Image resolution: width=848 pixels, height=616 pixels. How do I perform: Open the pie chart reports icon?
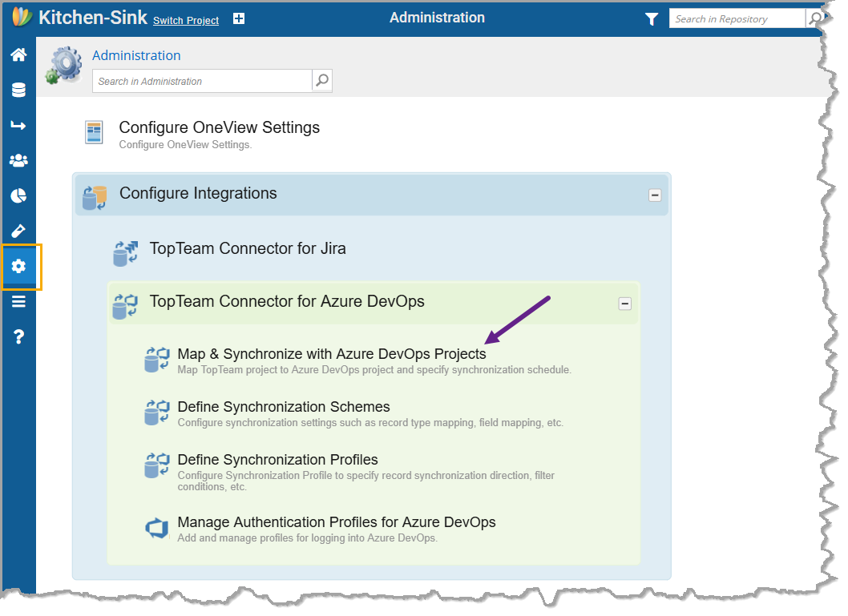click(18, 195)
